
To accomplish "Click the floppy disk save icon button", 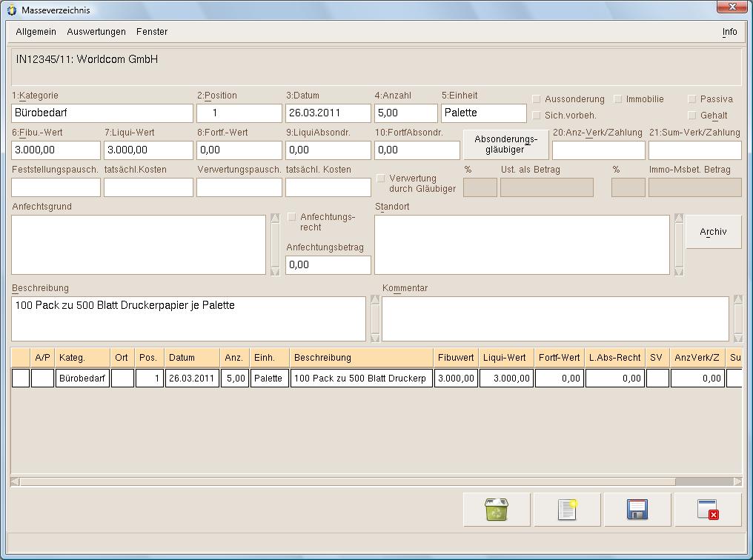I will point(637,510).
